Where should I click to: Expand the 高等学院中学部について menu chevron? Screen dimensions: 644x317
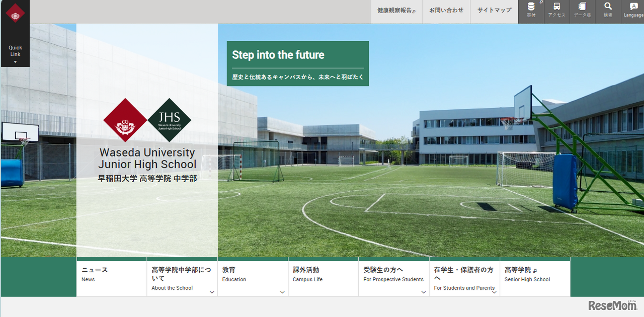point(212,292)
